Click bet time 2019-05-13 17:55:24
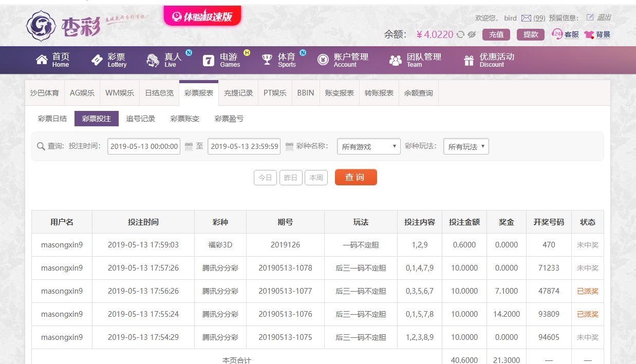This screenshot has width=636, height=364. tap(143, 314)
